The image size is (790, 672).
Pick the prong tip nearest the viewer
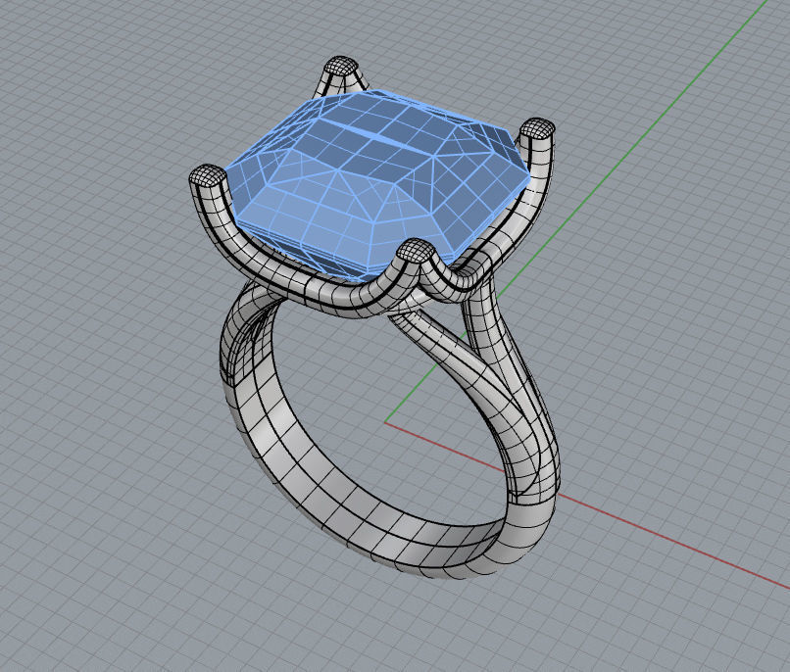coord(417,249)
